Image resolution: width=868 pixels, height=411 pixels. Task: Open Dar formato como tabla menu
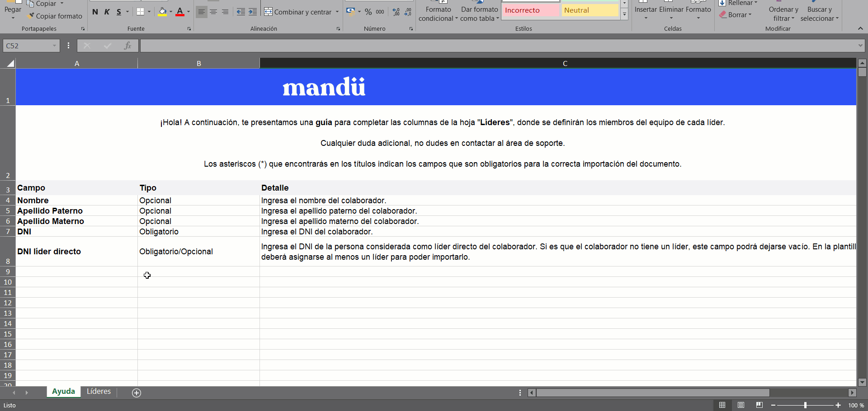[480, 14]
